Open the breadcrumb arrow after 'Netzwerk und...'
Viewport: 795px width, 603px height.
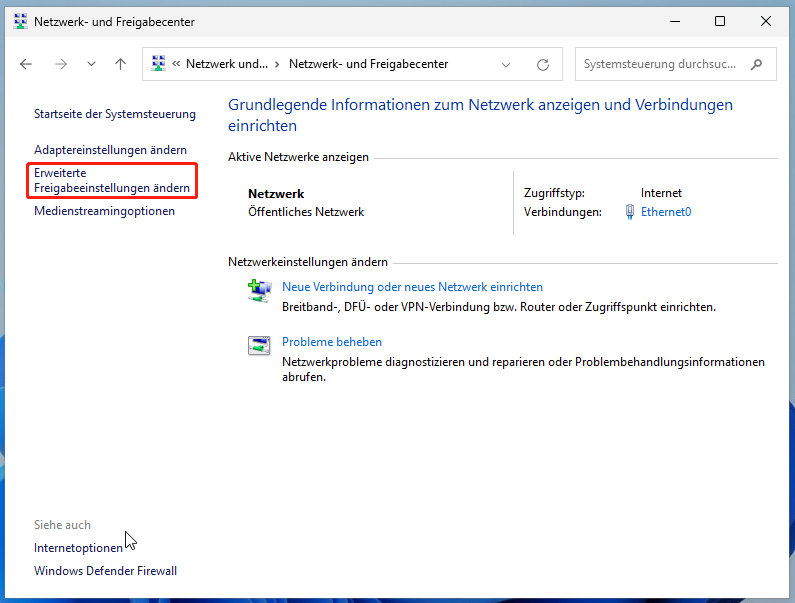(277, 64)
